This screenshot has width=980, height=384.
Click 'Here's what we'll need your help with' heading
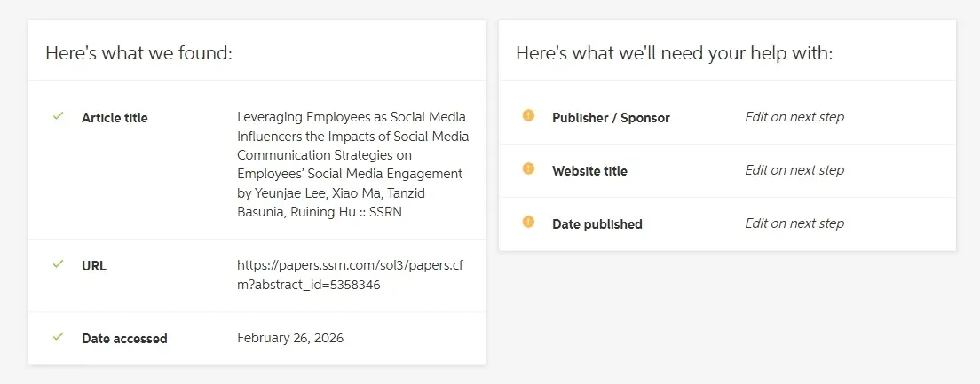pyautogui.click(x=674, y=53)
